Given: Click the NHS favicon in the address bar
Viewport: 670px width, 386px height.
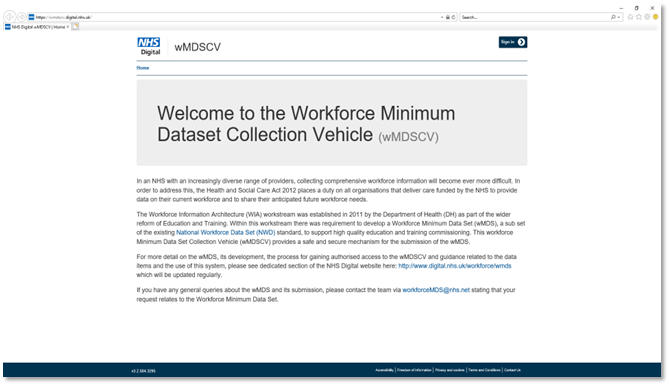Looking at the screenshot, I should coord(31,17).
